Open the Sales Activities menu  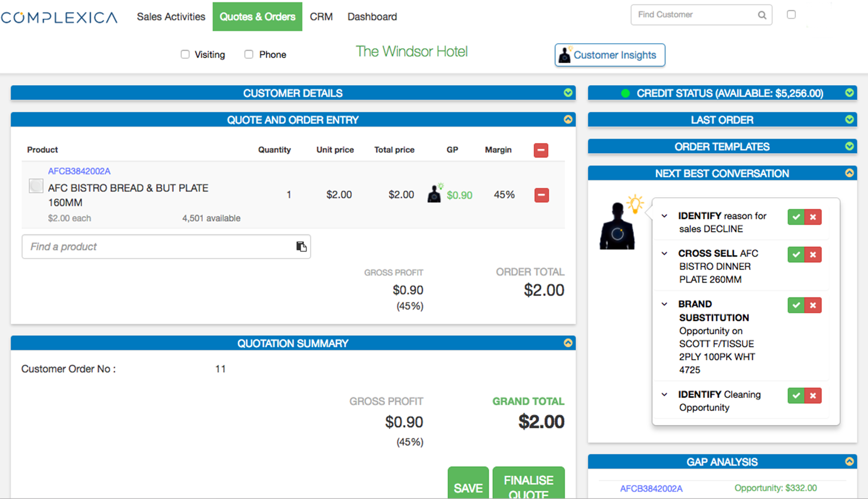pyautogui.click(x=171, y=17)
